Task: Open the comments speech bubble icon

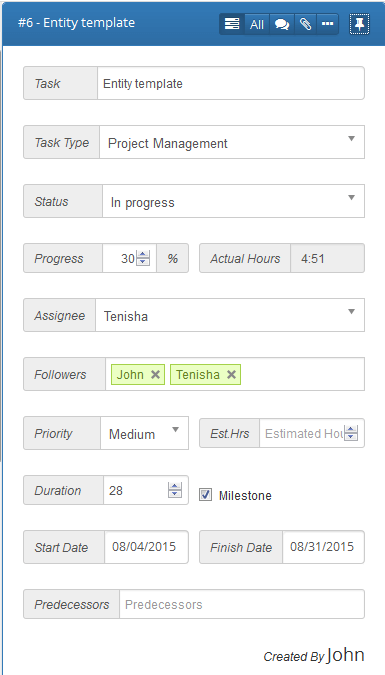Action: [x=282, y=24]
